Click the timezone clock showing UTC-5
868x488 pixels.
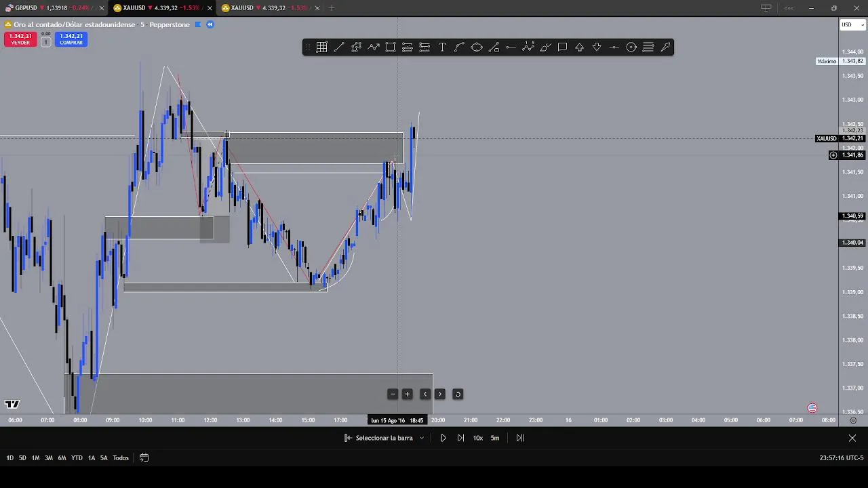842,458
